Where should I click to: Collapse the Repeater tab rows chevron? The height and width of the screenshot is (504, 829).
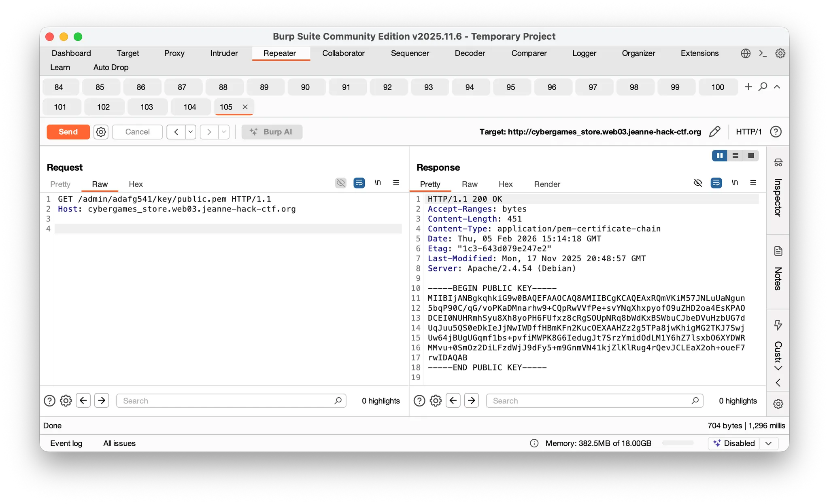(777, 87)
